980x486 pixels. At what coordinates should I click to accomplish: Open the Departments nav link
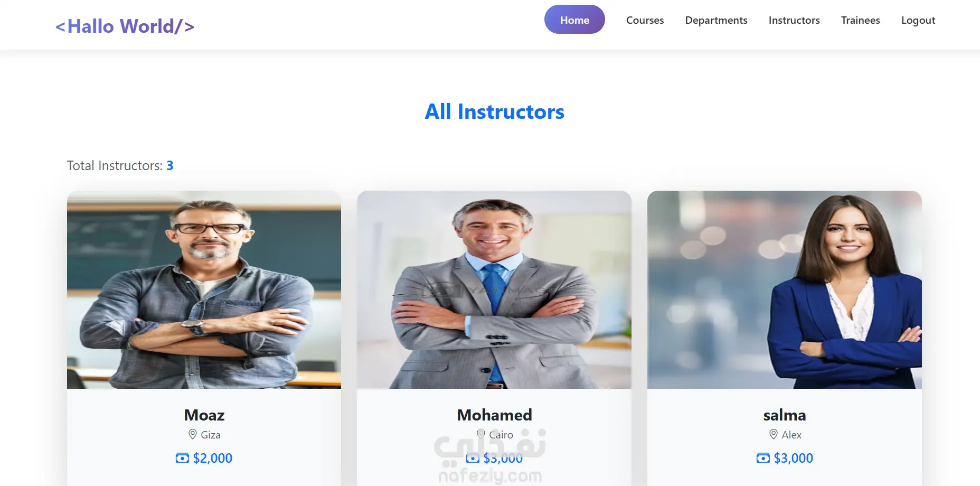(716, 20)
